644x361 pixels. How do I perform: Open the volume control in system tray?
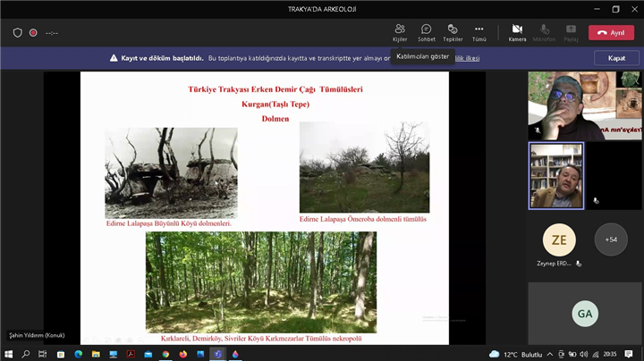[583, 354]
